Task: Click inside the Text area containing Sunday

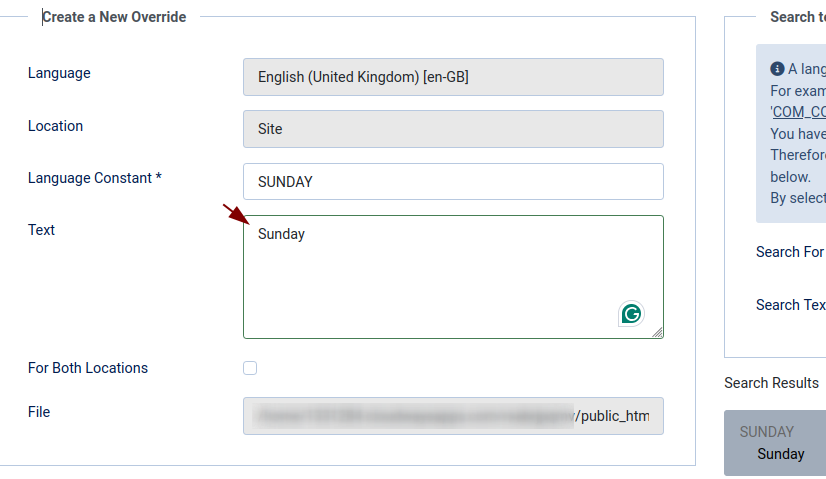Action: [453, 277]
